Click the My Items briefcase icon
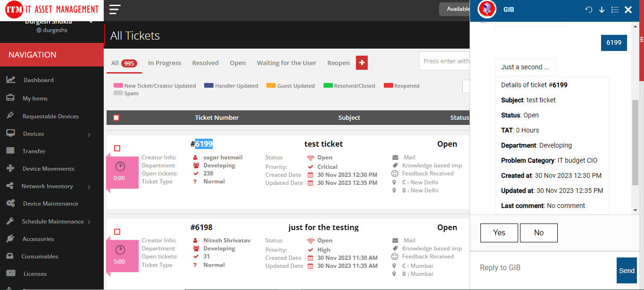This screenshot has height=290, width=644. point(10,98)
